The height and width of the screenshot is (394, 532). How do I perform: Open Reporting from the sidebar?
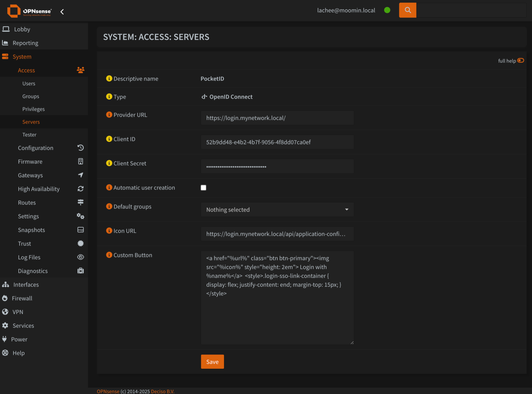click(25, 43)
